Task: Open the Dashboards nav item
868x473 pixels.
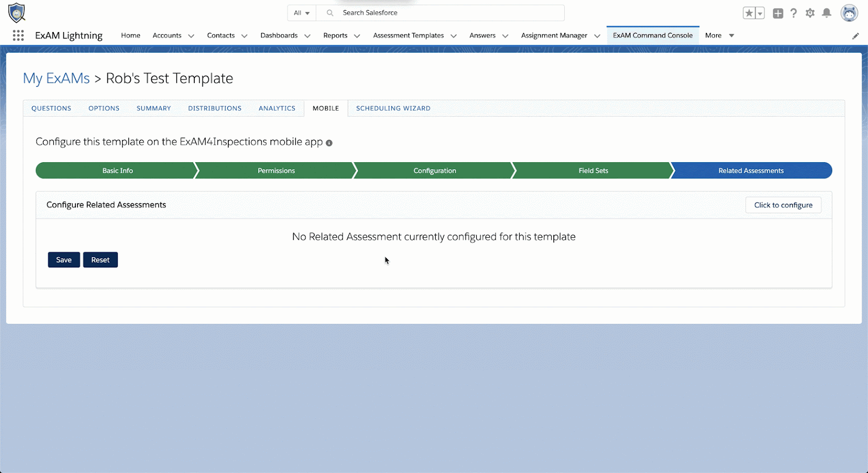Action: tap(279, 35)
